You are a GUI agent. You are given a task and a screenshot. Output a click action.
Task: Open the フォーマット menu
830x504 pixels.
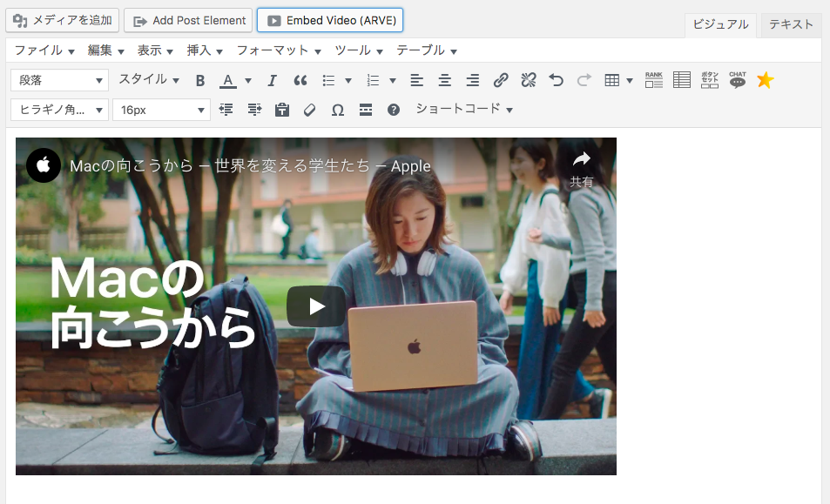point(279,50)
